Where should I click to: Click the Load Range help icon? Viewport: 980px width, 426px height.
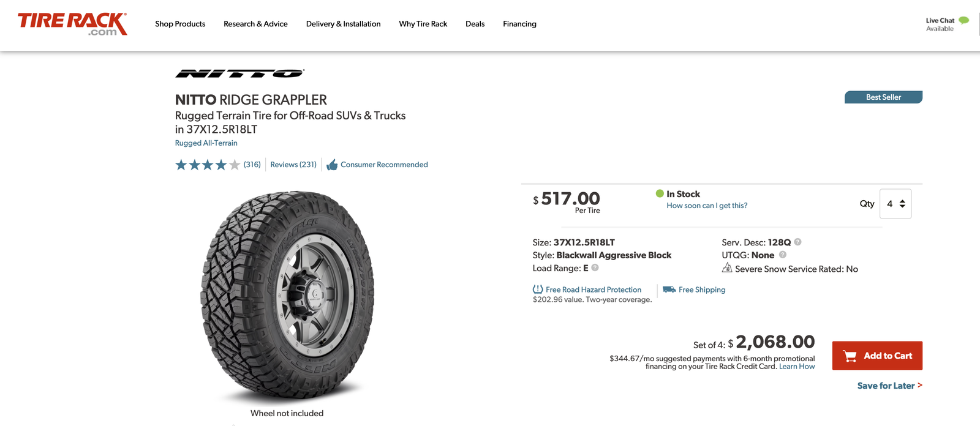[x=595, y=267]
